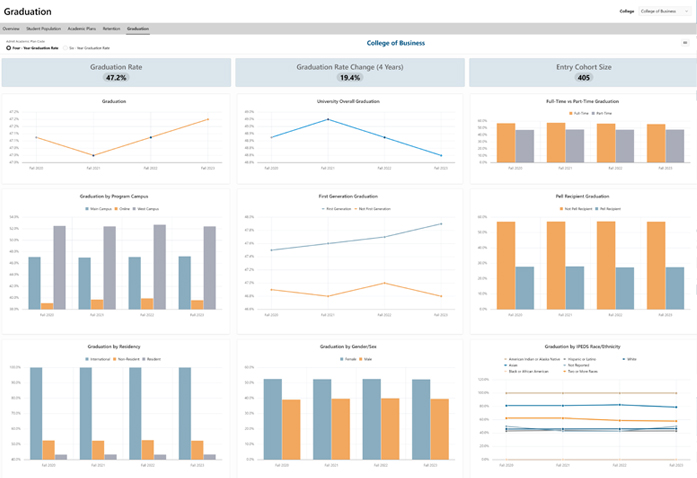Click the Graduation page heading
This screenshot has width=697, height=478.
[x=28, y=12]
